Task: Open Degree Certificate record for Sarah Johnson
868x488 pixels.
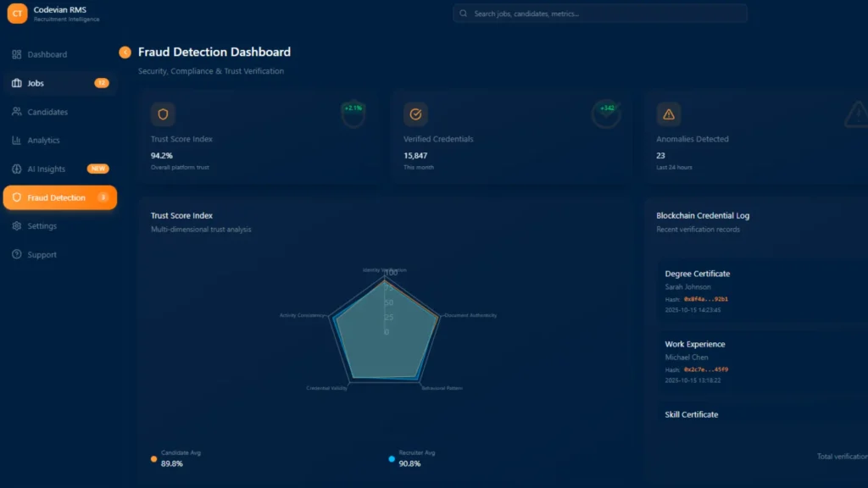Action: (x=697, y=274)
